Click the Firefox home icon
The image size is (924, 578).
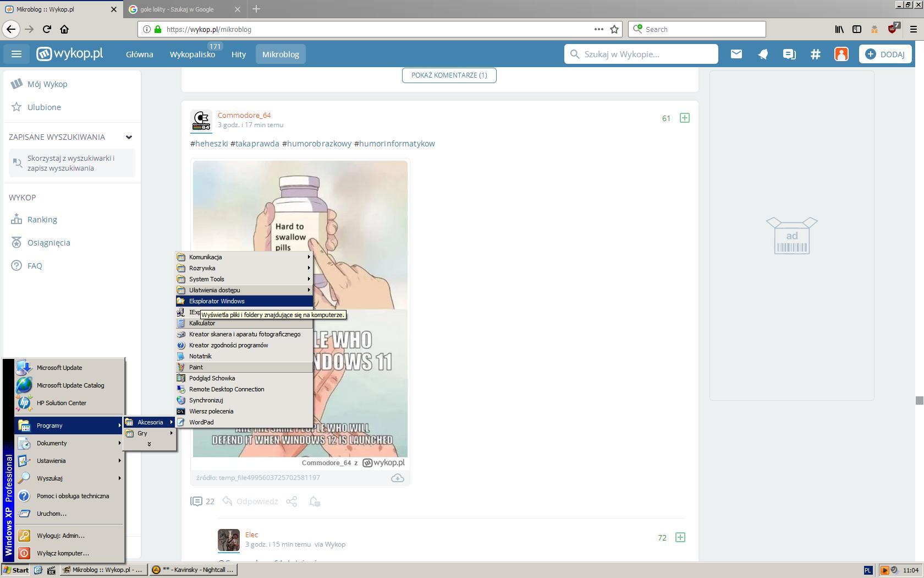point(64,29)
